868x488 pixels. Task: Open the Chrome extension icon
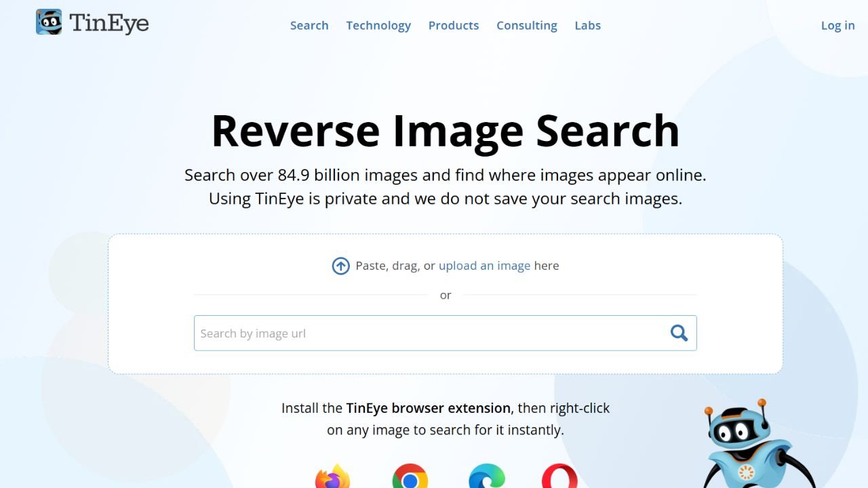point(410,476)
